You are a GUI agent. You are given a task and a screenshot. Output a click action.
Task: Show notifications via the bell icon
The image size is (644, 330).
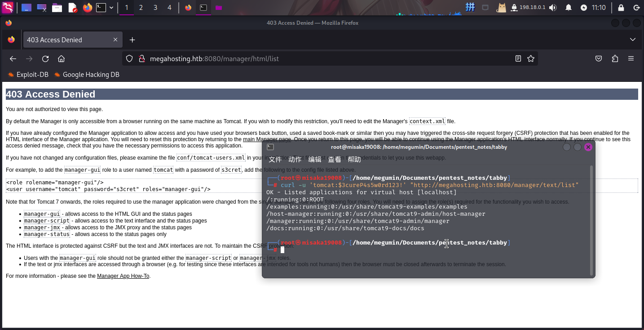coord(569,8)
